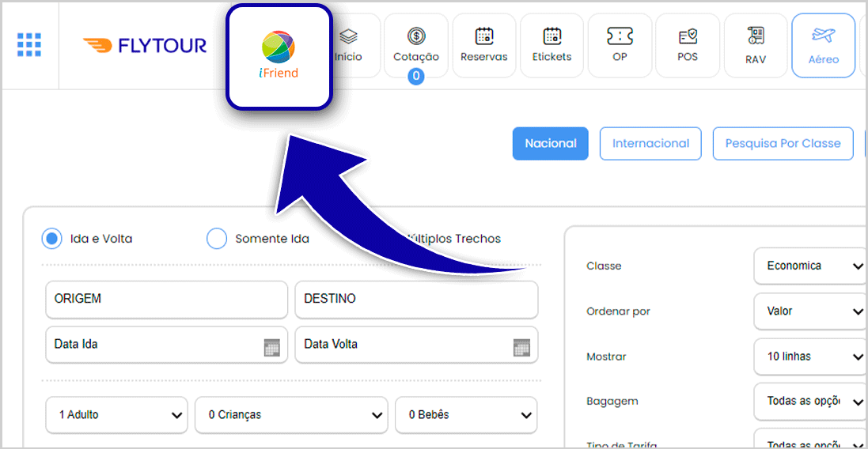The height and width of the screenshot is (449, 868).
Task: Click the Ordenar por label text
Action: [x=618, y=311]
